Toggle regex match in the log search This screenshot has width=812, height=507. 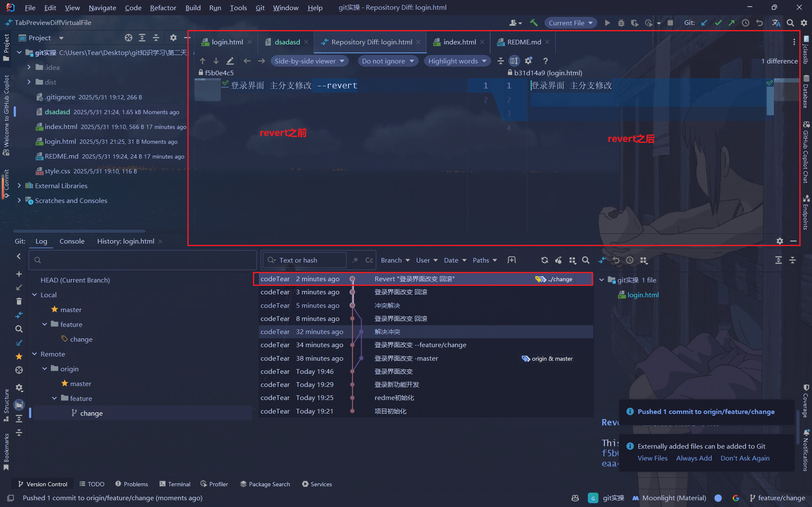pyautogui.click(x=355, y=260)
